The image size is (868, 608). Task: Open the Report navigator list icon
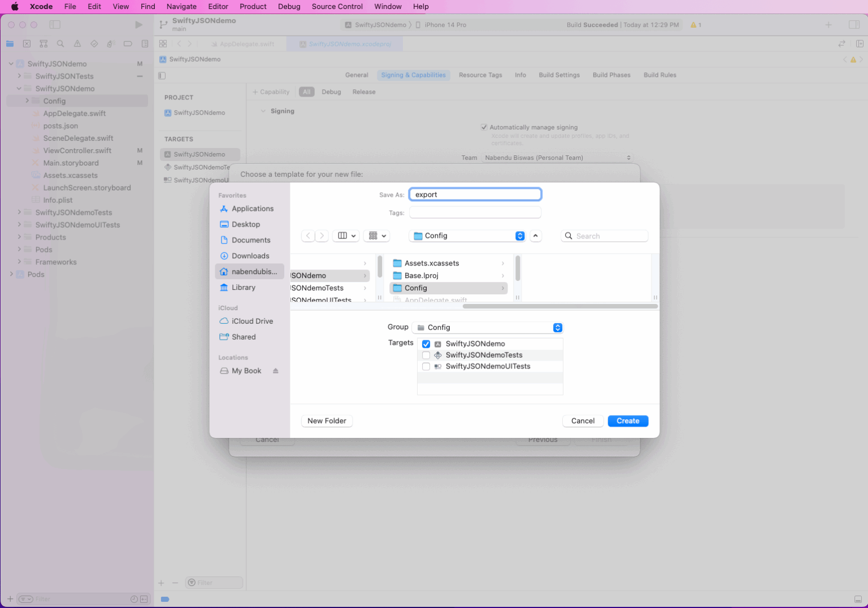click(145, 44)
